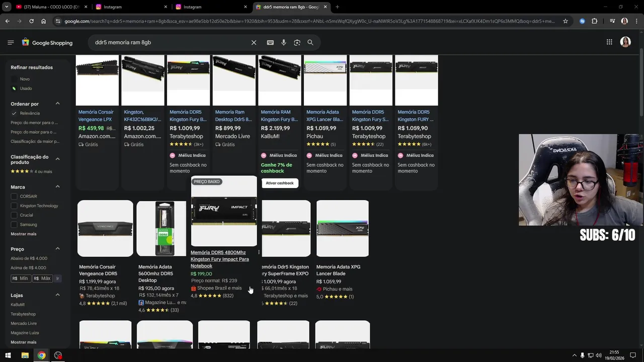The image size is (644, 362).
Task: View site information icon in address bar
Action: (58, 21)
